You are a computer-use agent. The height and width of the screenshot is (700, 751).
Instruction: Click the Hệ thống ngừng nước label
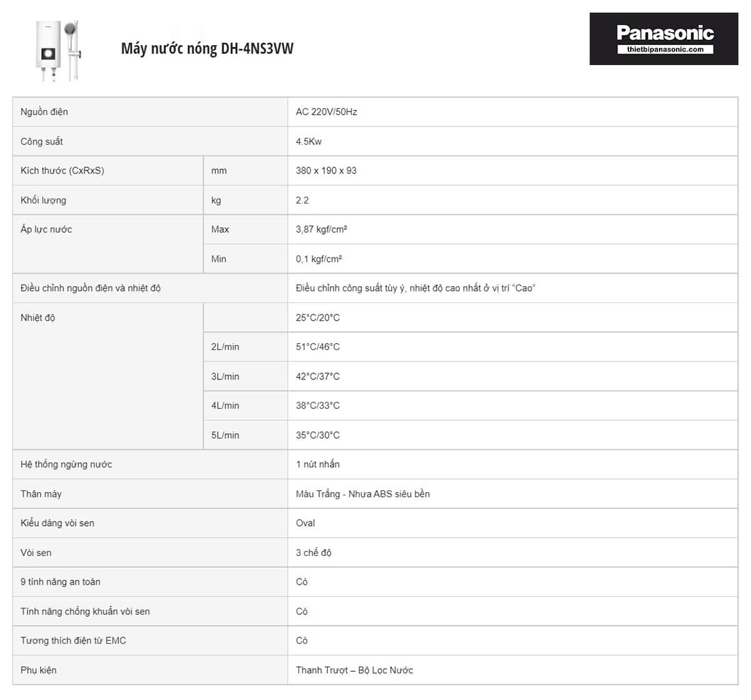pos(66,465)
